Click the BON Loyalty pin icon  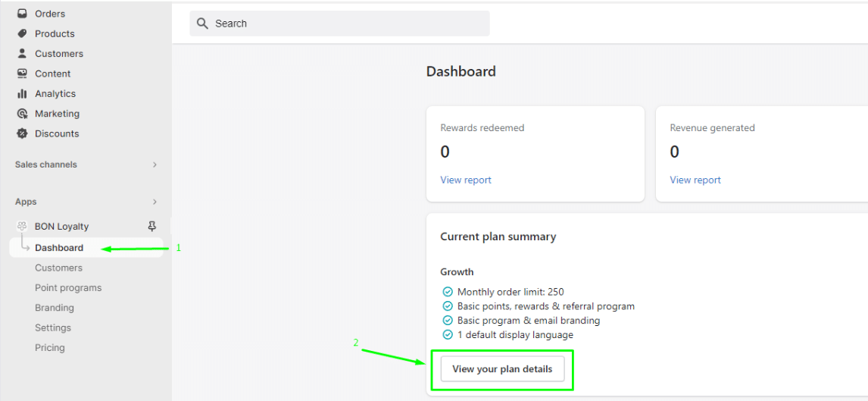click(x=152, y=226)
